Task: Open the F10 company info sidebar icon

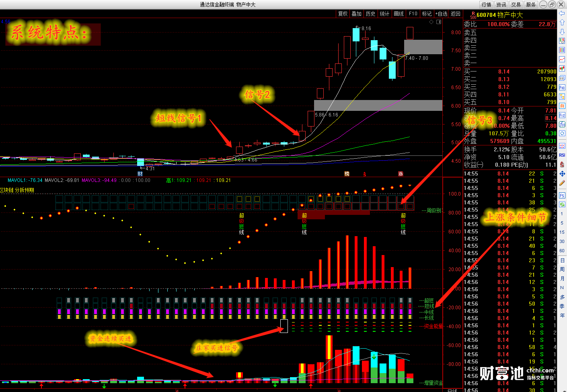Action: [562, 87]
